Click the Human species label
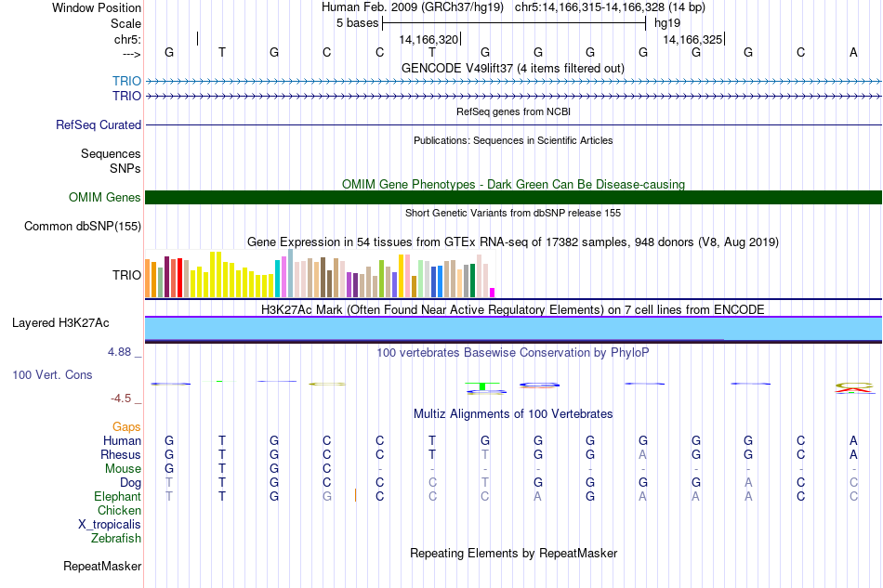This screenshot has width=883, height=588. point(122,440)
